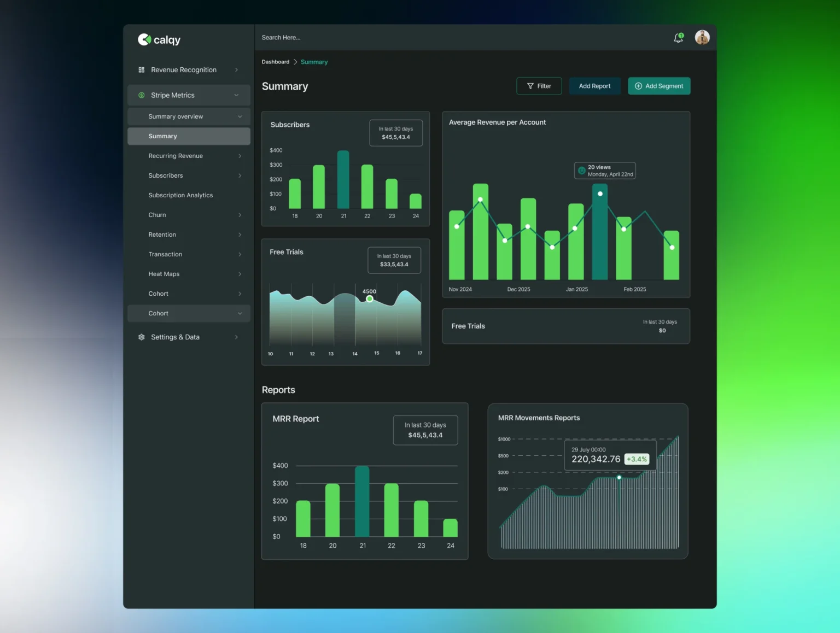Click the +3.4% badge

pos(637,459)
